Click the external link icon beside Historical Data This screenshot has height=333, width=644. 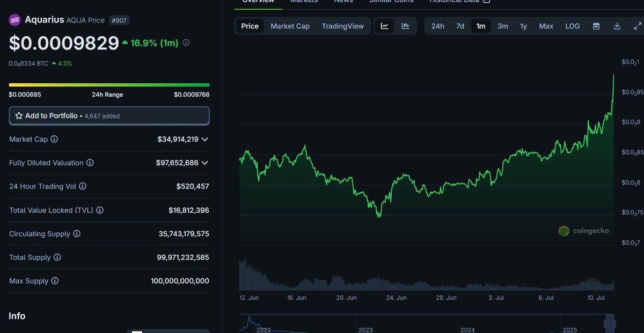(487, 2)
